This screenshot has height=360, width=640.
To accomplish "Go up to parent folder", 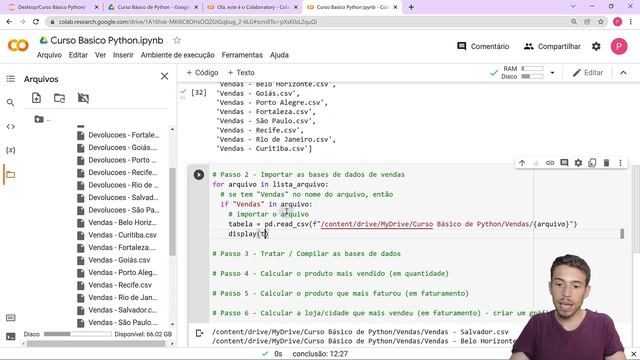I will pyautogui.click(x=42, y=119).
